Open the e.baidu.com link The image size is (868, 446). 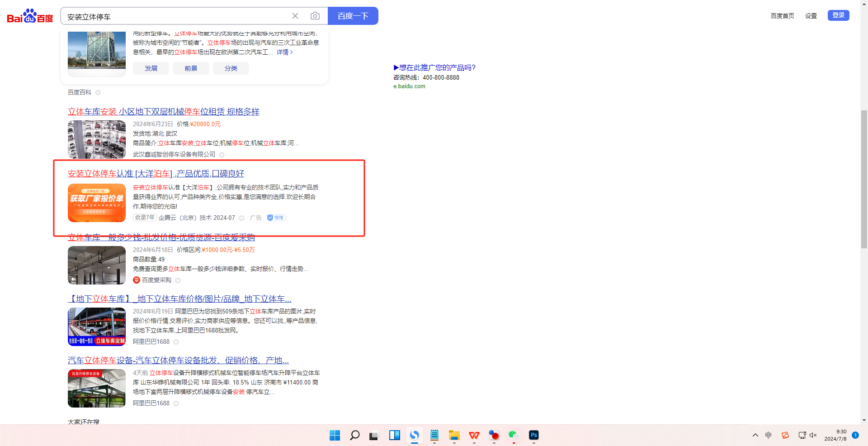point(409,86)
